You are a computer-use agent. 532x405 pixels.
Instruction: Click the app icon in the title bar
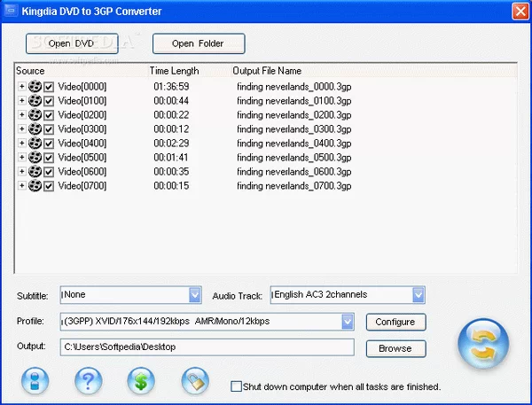[11, 11]
